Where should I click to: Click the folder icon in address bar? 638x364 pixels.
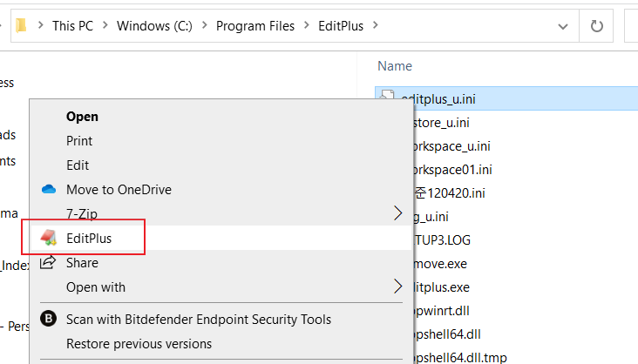[x=21, y=25]
